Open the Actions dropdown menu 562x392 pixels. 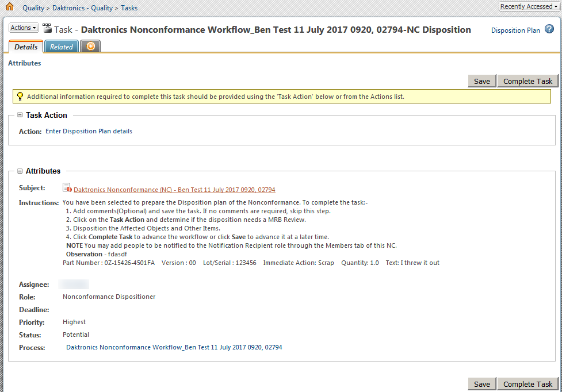pos(24,28)
